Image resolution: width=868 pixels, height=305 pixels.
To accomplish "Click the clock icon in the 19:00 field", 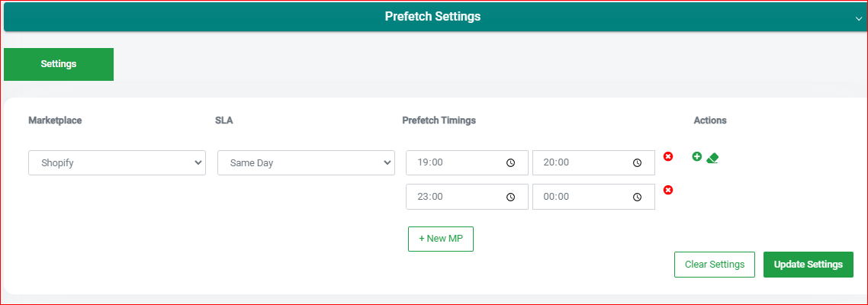I will 510,162.
